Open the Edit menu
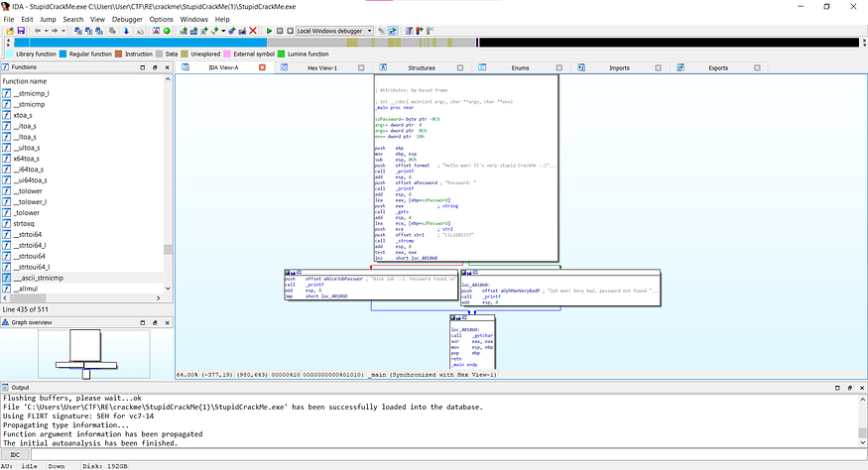The image size is (868, 470). (x=27, y=19)
